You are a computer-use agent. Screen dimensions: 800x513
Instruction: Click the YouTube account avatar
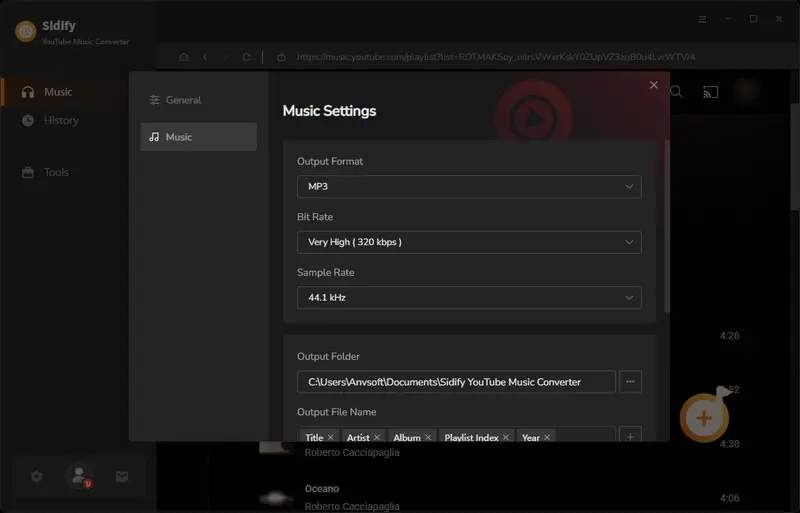coord(746,91)
